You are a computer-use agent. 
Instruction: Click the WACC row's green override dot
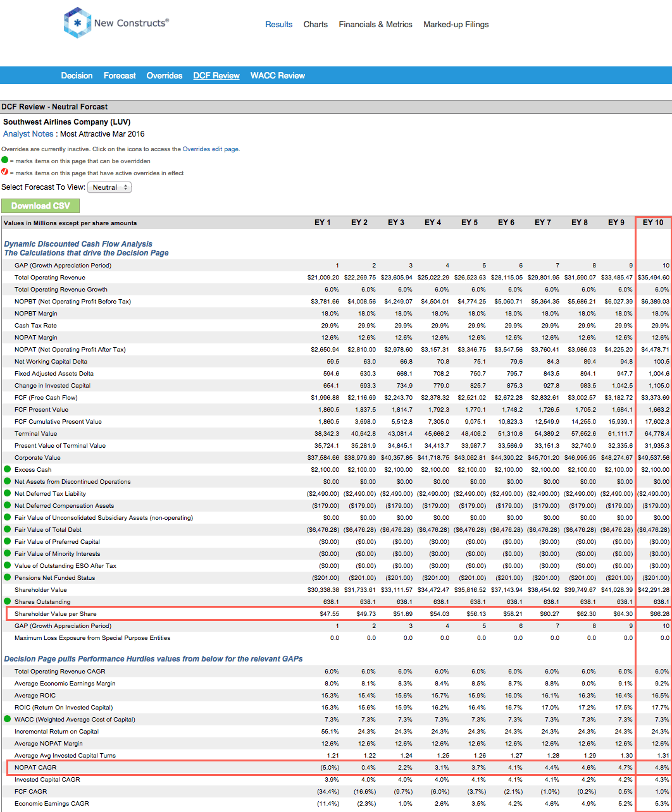[7, 719]
